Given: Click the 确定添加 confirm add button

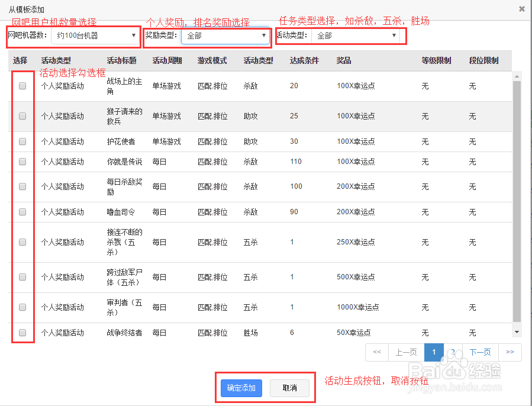Looking at the screenshot, I should [240, 388].
